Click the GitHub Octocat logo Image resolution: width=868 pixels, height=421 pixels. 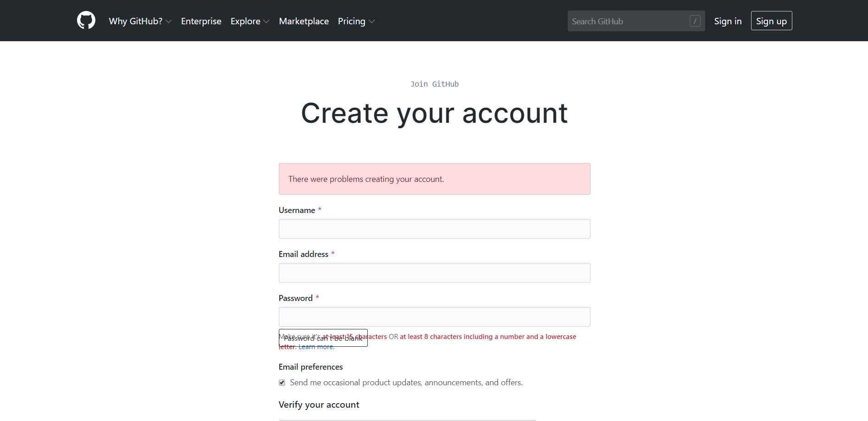coord(86,21)
